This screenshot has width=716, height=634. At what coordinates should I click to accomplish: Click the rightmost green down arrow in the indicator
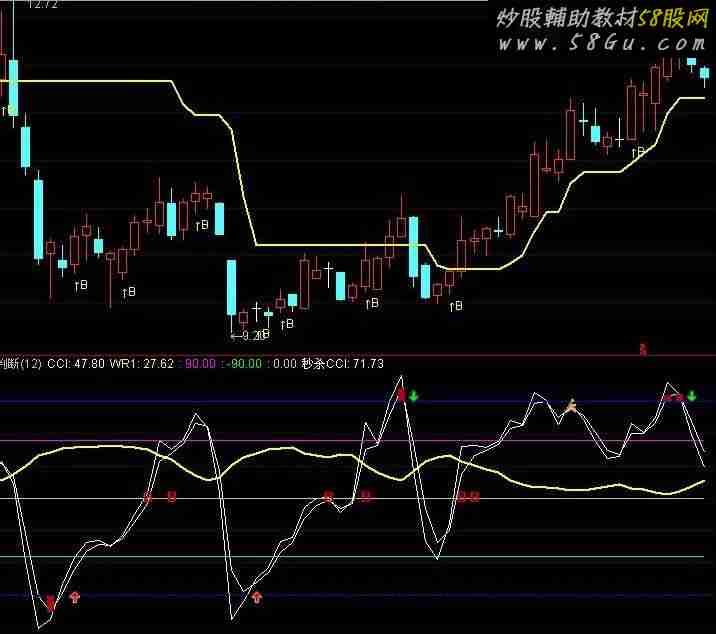[x=691, y=397]
